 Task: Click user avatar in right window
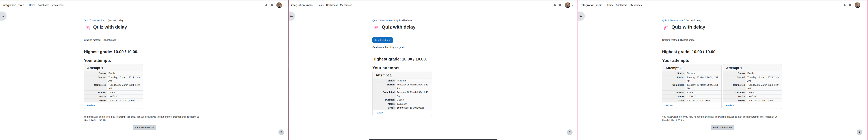(x=857, y=5)
